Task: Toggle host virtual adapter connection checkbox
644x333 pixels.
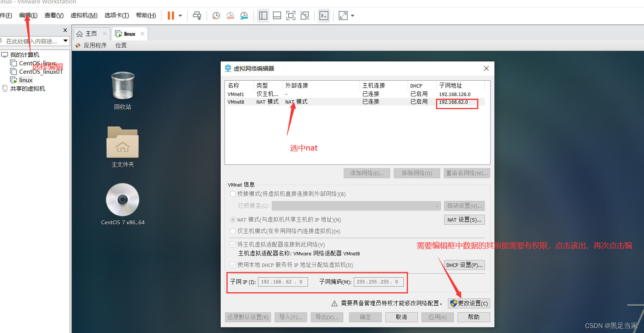Action: (x=233, y=245)
